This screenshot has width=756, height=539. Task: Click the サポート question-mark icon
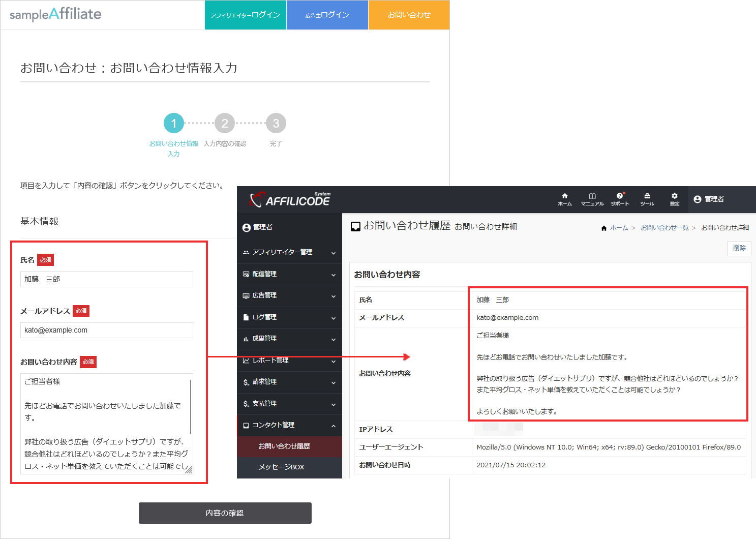coord(620,198)
